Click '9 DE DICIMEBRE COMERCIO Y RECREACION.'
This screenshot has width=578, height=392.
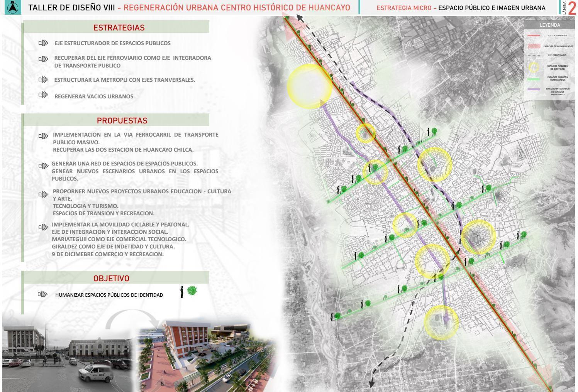[108, 254]
